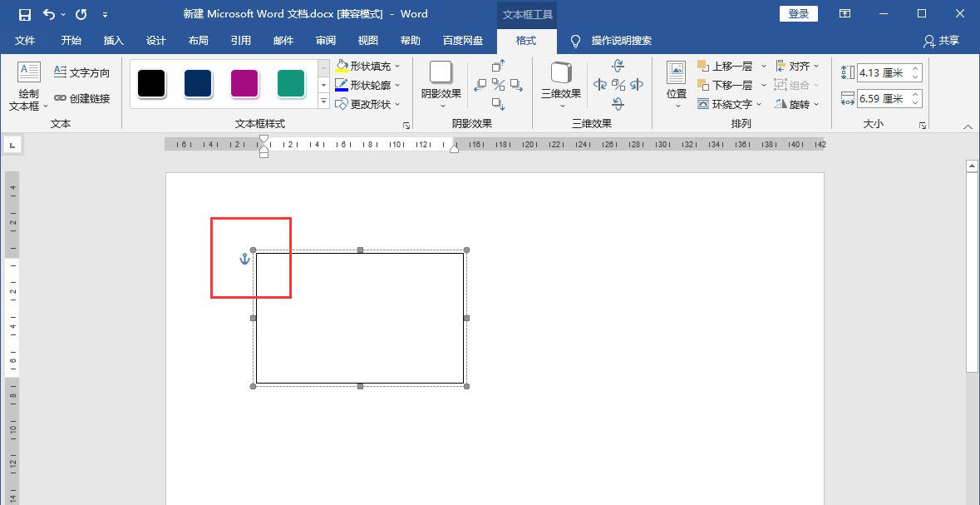Select the magenta text box style swatch
The height and width of the screenshot is (505, 980).
(244, 84)
